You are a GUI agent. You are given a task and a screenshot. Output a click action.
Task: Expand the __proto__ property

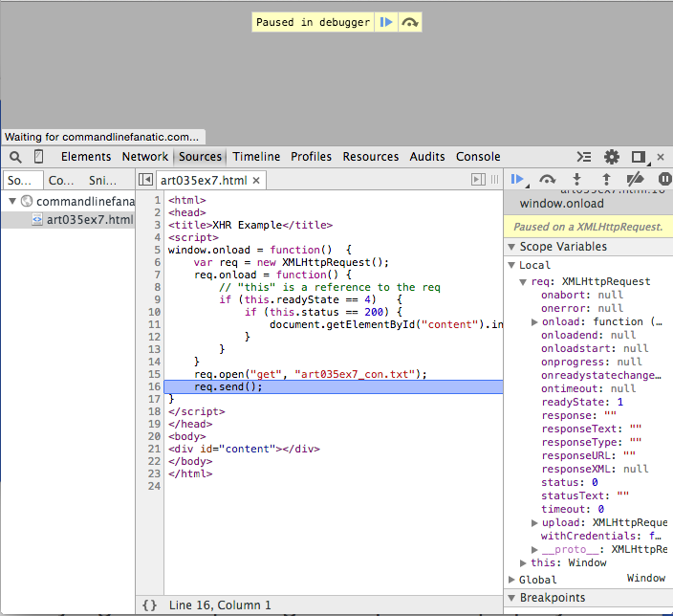click(x=534, y=549)
